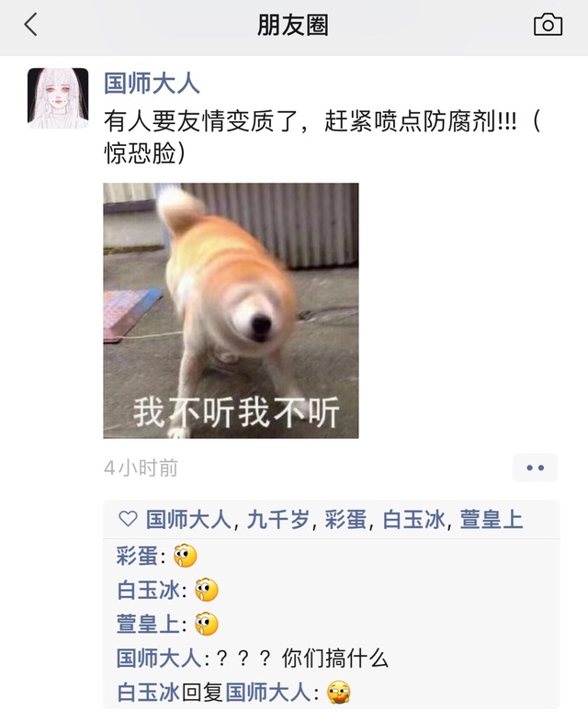Open 白玉冰 in the likes list
Image resolution: width=588 pixels, height=721 pixels.
pyautogui.click(x=413, y=520)
